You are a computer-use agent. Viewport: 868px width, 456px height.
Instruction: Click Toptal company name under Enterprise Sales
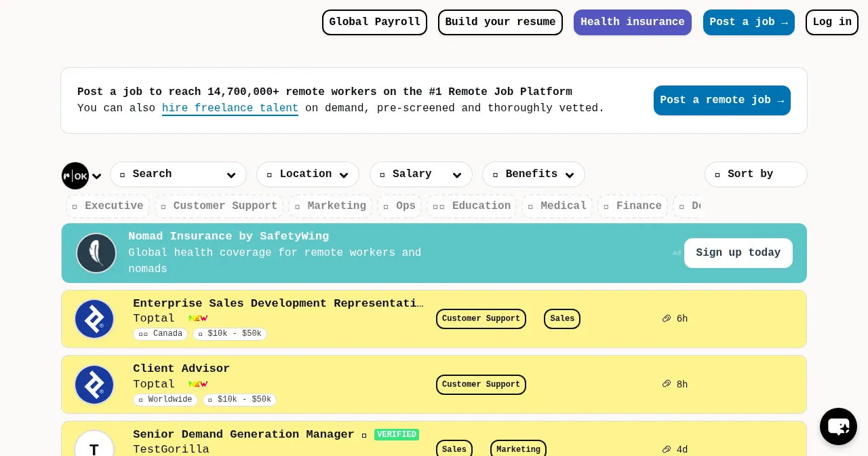(x=154, y=318)
